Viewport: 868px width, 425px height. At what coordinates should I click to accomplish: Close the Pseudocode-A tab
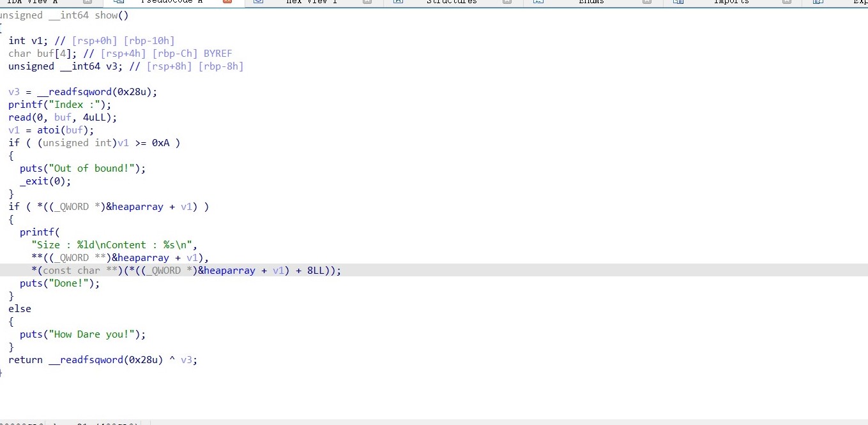pos(227,2)
